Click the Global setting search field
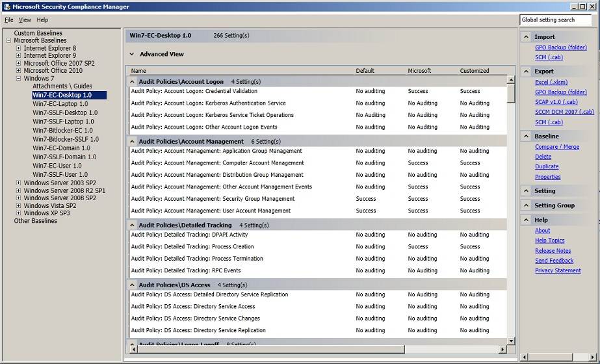This screenshot has height=364, width=600. (555, 20)
